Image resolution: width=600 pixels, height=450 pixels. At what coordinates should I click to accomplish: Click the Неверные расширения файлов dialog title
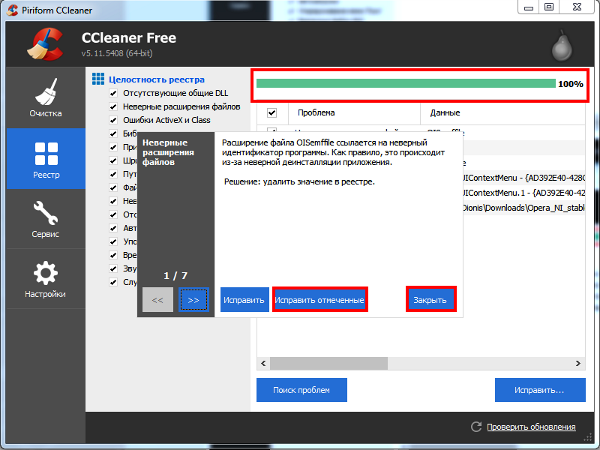pyautogui.click(x=168, y=152)
